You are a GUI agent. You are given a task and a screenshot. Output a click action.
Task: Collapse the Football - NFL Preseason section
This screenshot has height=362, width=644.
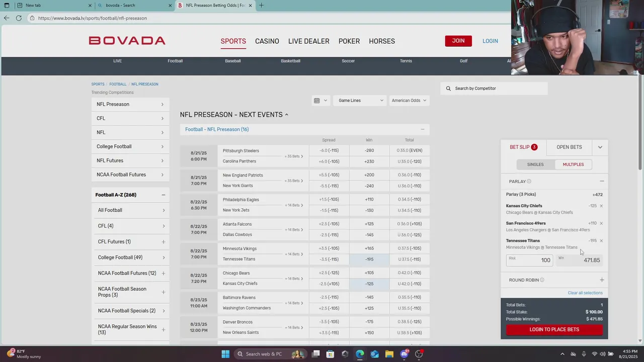click(x=422, y=130)
